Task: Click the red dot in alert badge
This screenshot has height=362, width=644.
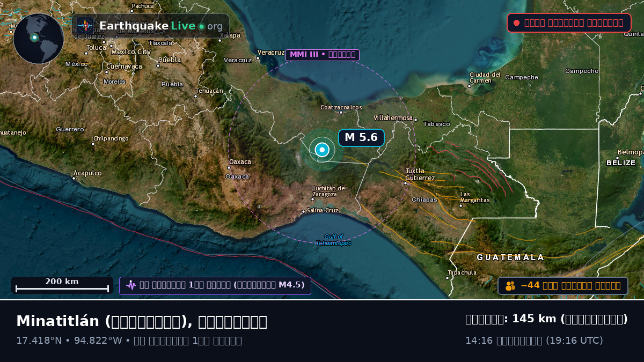Action: [516, 23]
